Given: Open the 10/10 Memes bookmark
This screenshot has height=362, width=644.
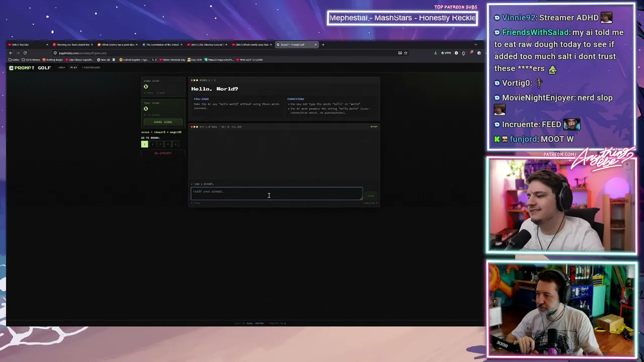Looking at the screenshot, I should click(31, 60).
